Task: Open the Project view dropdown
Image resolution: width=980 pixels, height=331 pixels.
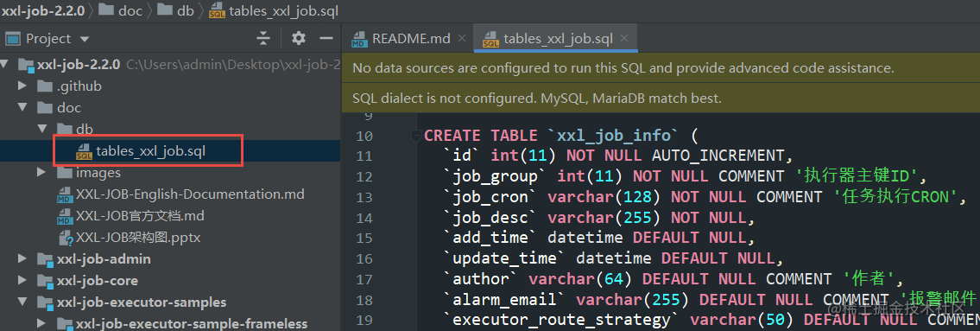Action: [85, 39]
